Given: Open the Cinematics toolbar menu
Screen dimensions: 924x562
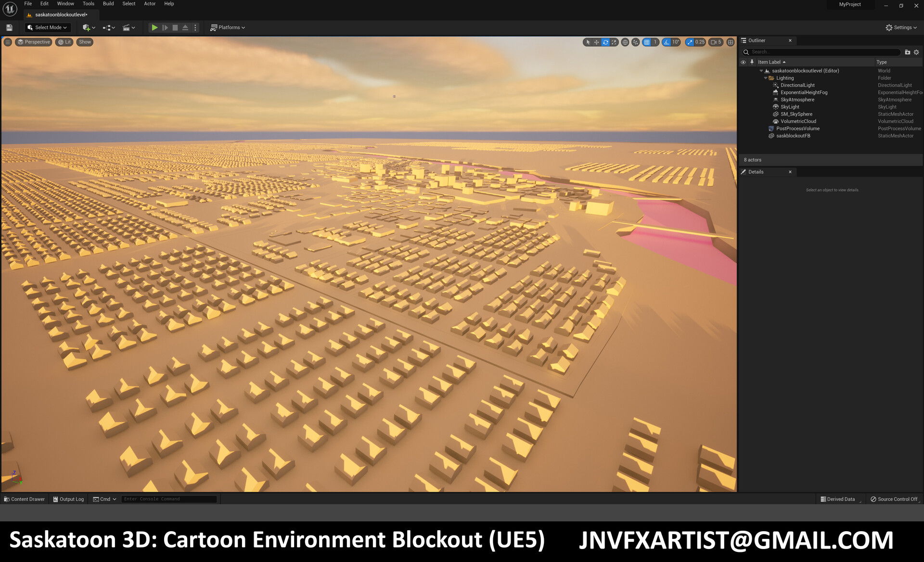Looking at the screenshot, I should coord(127,27).
